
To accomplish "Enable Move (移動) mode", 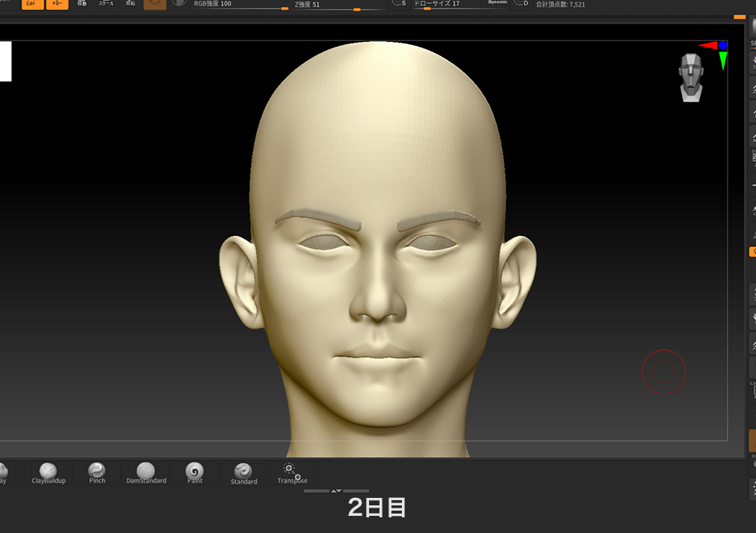I will pyautogui.click(x=82, y=4).
